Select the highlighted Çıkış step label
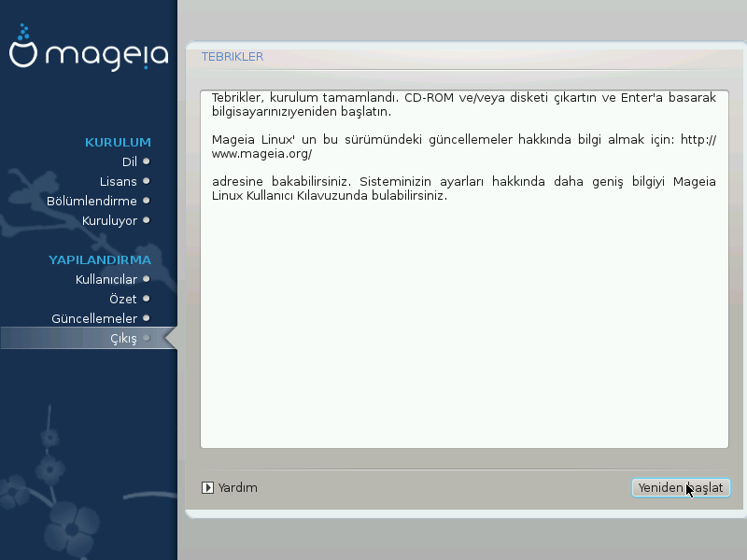The height and width of the screenshot is (560, 747). [x=123, y=338]
